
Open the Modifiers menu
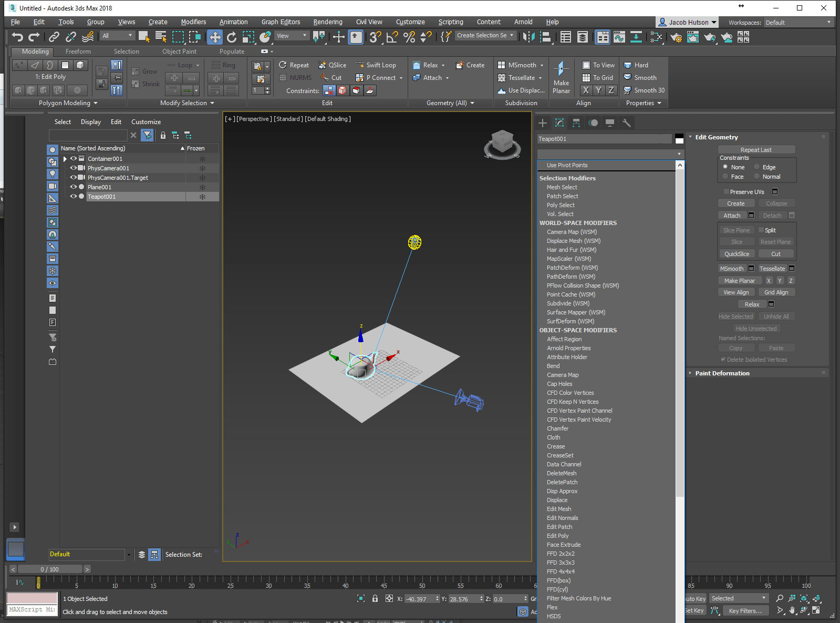(193, 22)
